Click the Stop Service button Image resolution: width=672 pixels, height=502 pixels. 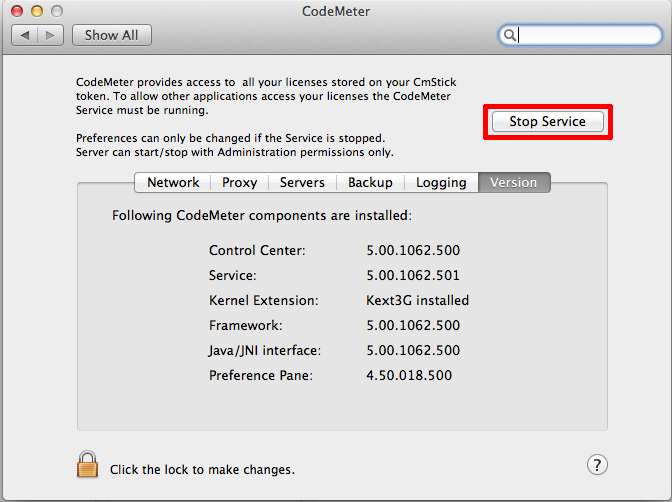pyautogui.click(x=548, y=121)
